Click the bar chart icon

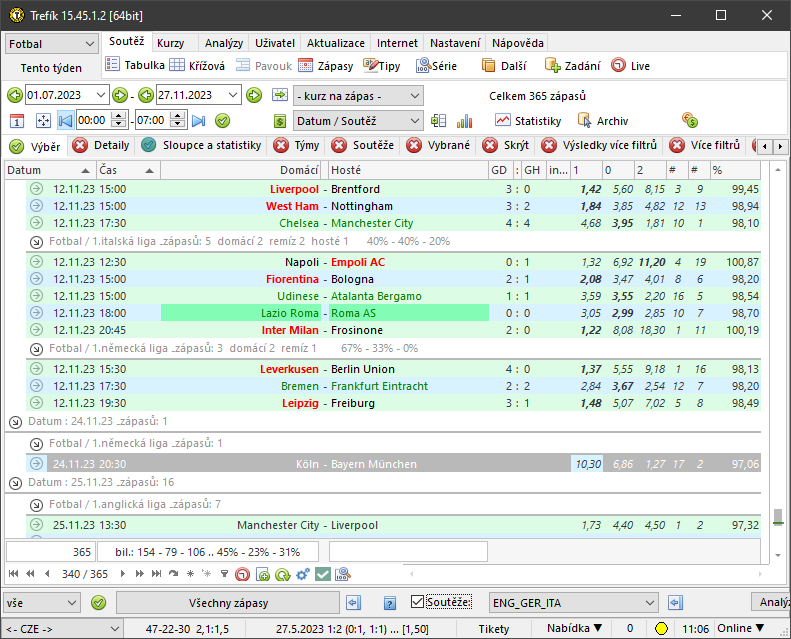click(x=464, y=121)
